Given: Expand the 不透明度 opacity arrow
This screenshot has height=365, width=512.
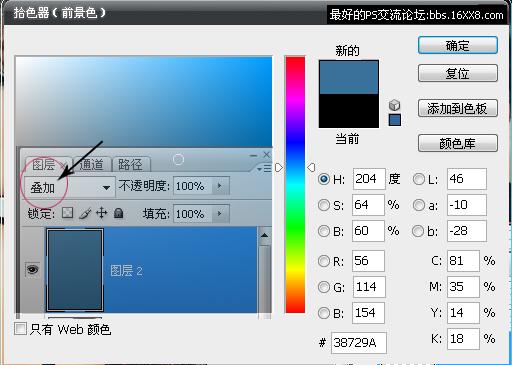Looking at the screenshot, I should point(220,186).
